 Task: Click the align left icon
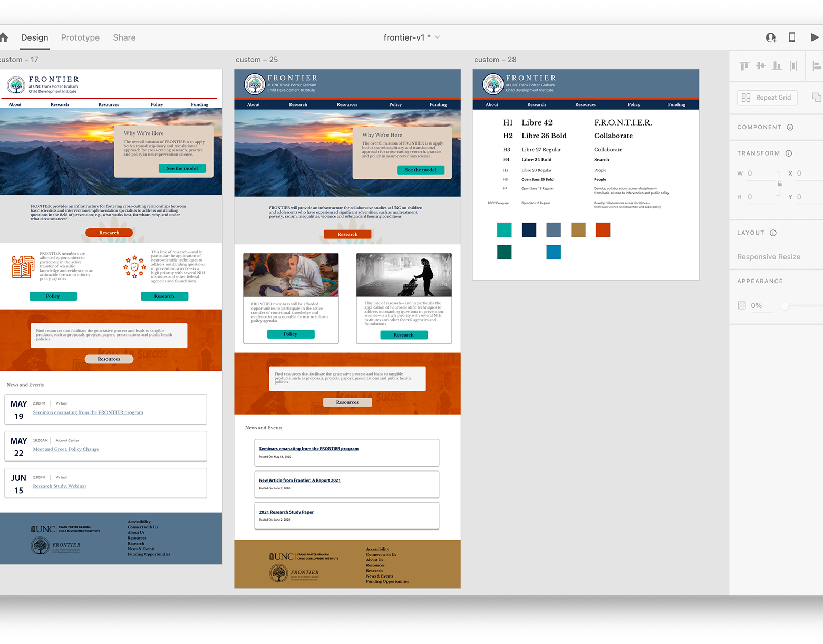(x=817, y=66)
